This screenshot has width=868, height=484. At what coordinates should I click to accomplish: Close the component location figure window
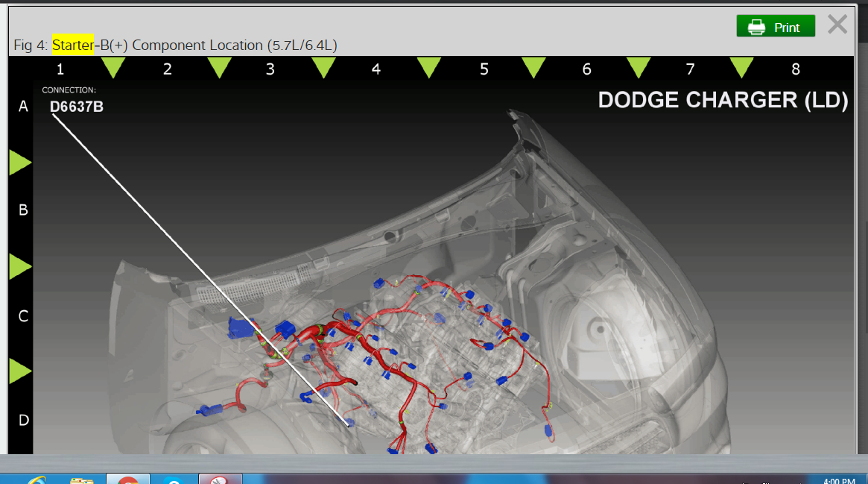(x=837, y=25)
